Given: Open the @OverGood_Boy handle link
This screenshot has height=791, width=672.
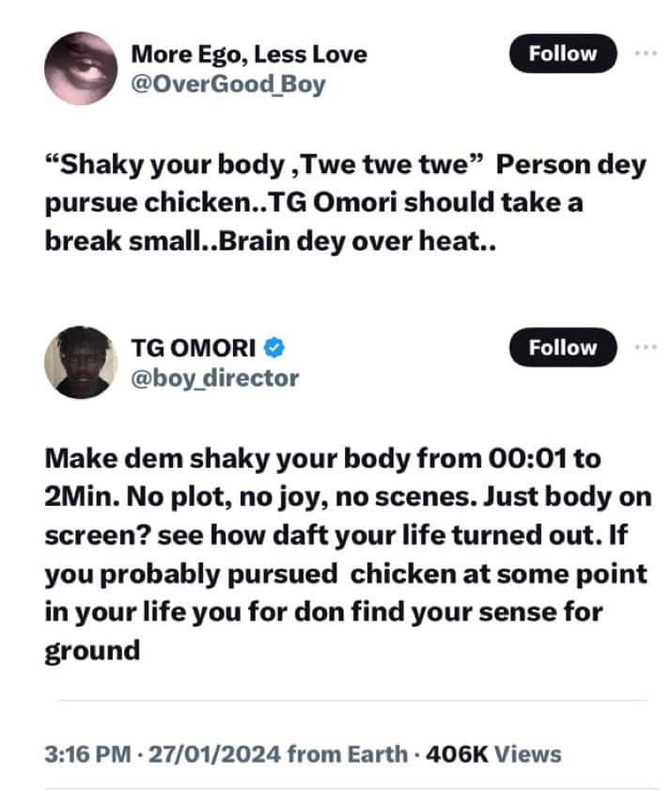Looking at the screenshot, I should (x=228, y=84).
